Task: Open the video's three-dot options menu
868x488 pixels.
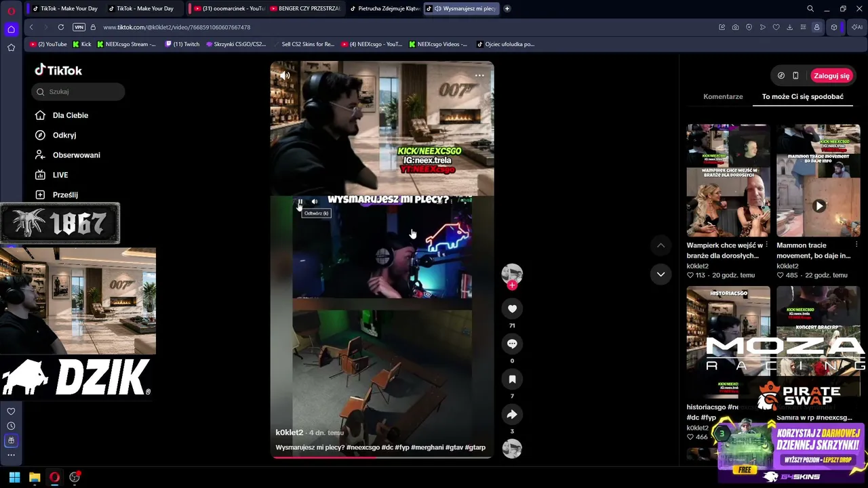Action: click(479, 75)
